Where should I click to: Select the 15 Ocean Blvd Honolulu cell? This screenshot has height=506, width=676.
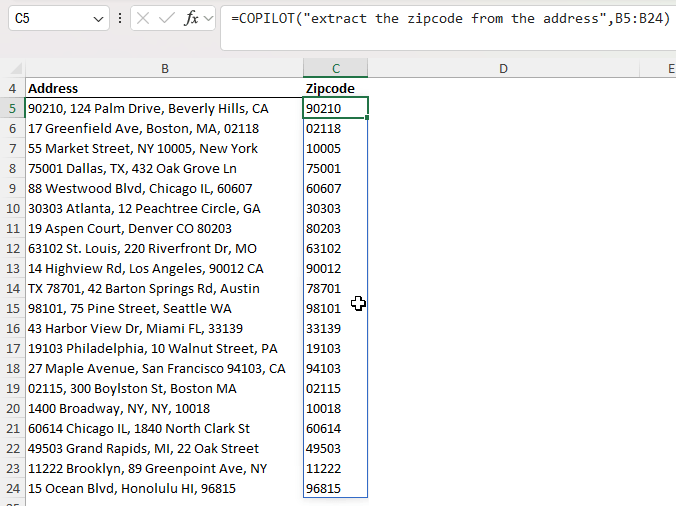[x=164, y=488]
